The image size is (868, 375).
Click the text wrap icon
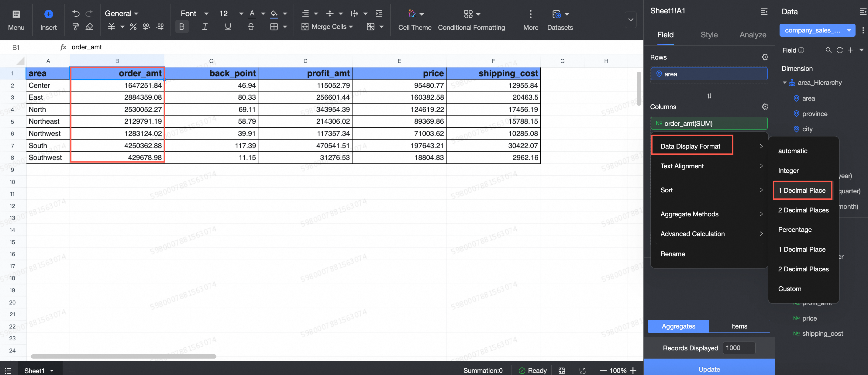click(354, 13)
